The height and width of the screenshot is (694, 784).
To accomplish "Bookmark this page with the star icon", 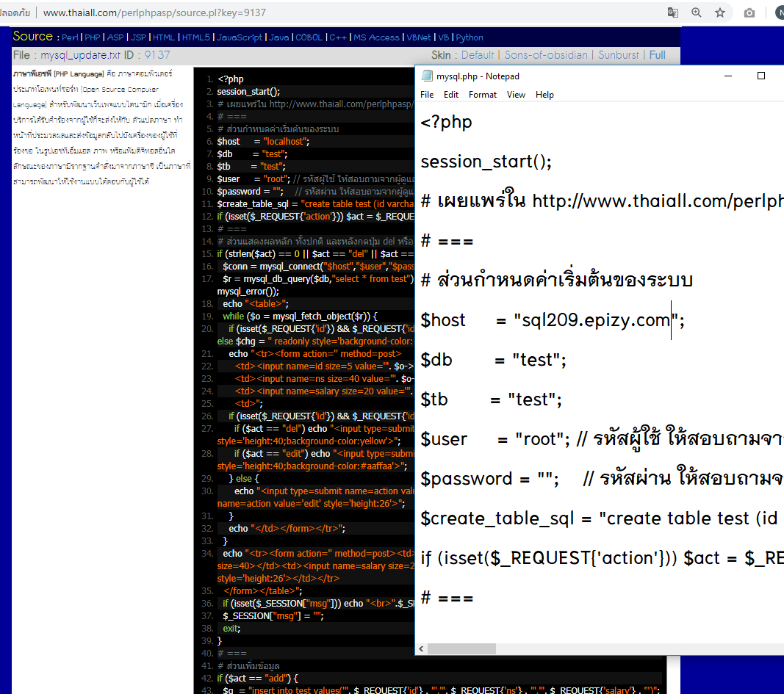I will click(x=720, y=12).
